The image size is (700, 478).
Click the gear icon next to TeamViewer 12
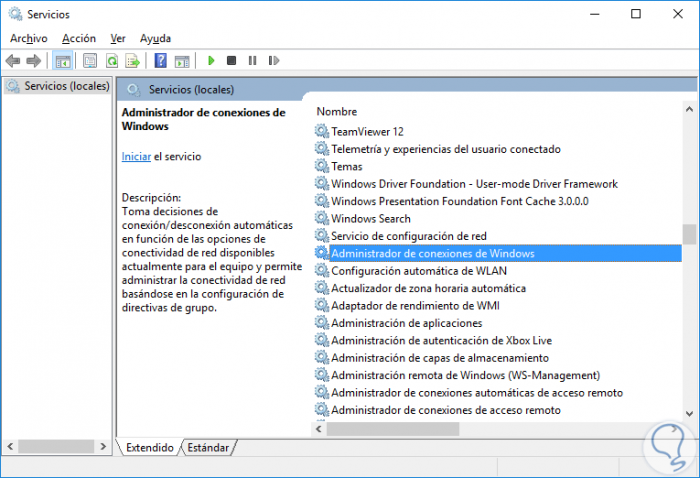(321, 131)
